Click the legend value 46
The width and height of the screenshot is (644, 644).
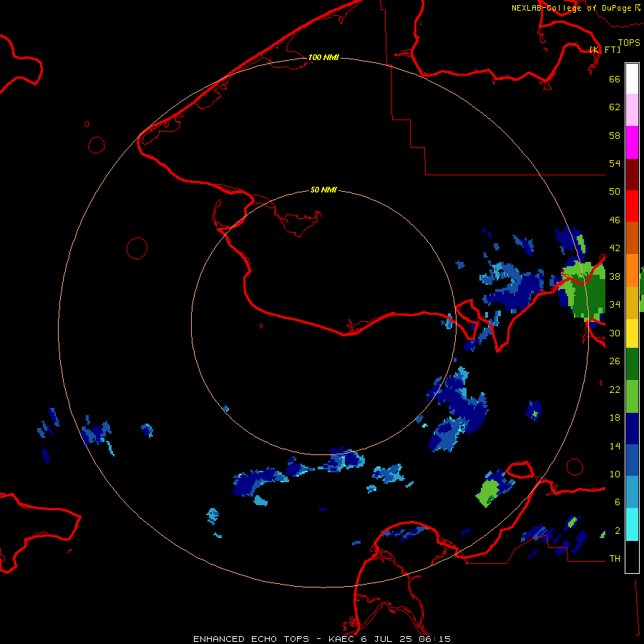[615, 220]
